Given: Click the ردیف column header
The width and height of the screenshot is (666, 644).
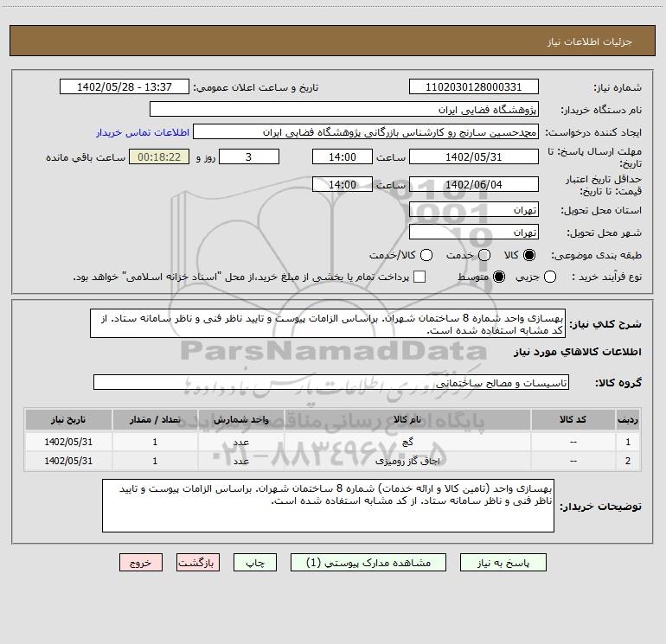Looking at the screenshot, I should [x=628, y=419].
